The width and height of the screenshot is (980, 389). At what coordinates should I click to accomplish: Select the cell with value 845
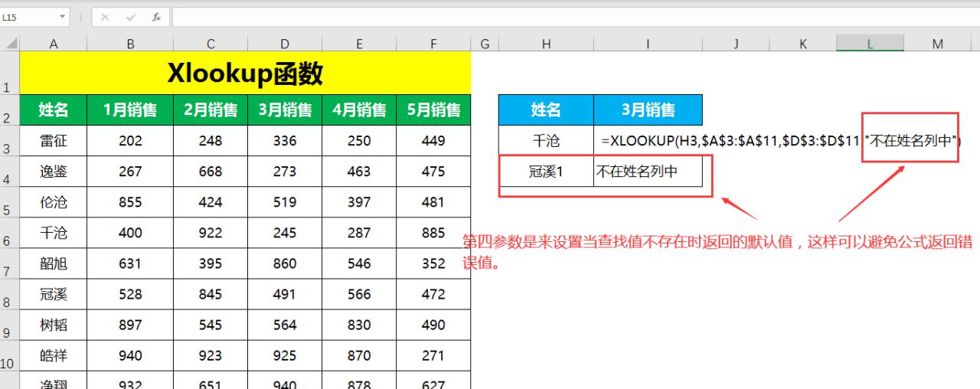211,294
